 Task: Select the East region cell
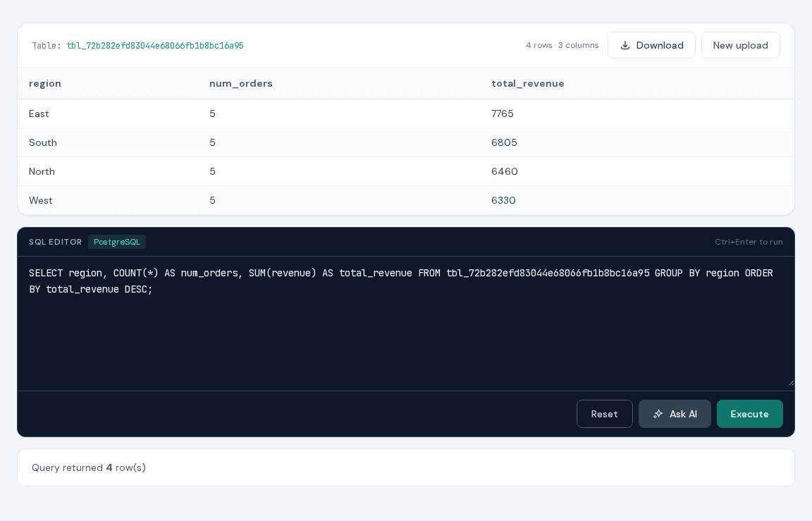point(39,114)
